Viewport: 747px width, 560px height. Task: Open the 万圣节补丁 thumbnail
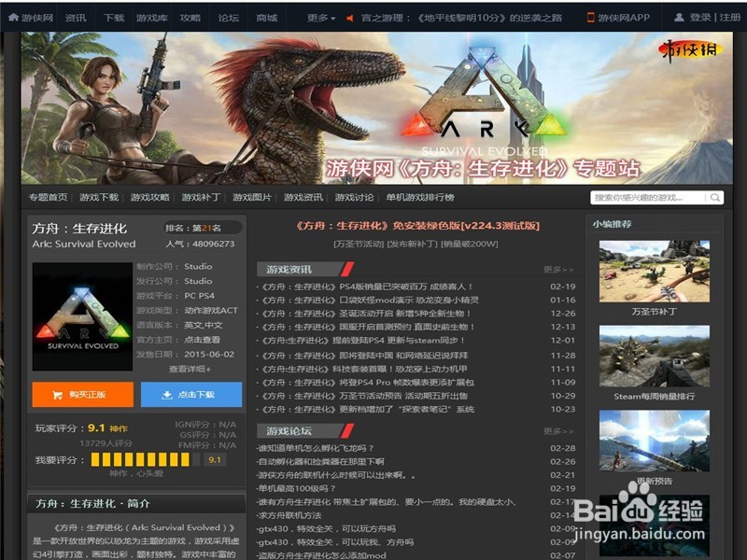[655, 272]
